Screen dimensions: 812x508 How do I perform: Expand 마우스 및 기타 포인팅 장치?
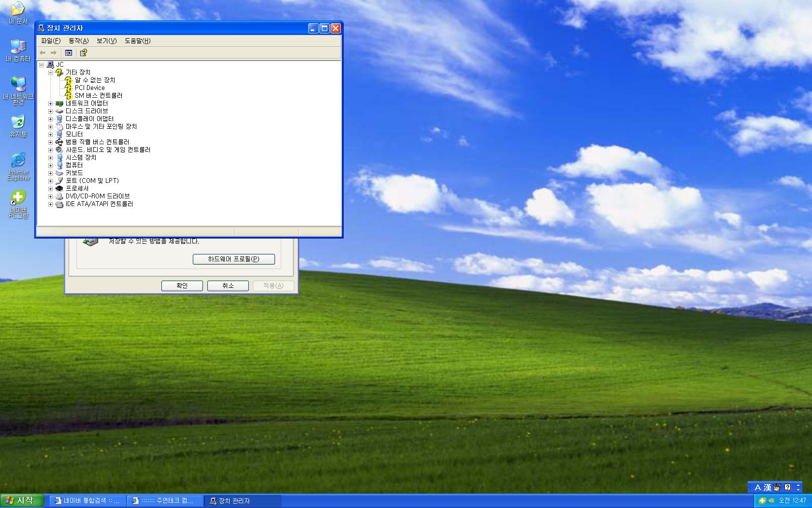click(x=50, y=127)
